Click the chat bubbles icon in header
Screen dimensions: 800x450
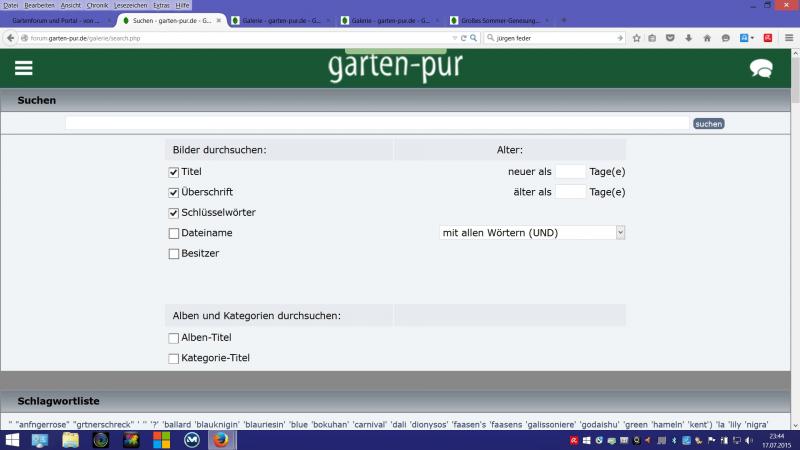tap(761, 68)
